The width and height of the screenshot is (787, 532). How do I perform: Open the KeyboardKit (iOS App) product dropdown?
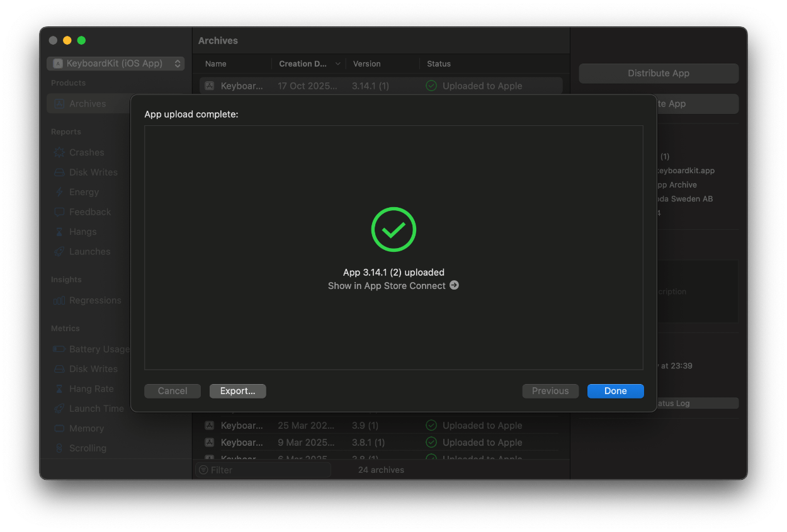(116, 64)
